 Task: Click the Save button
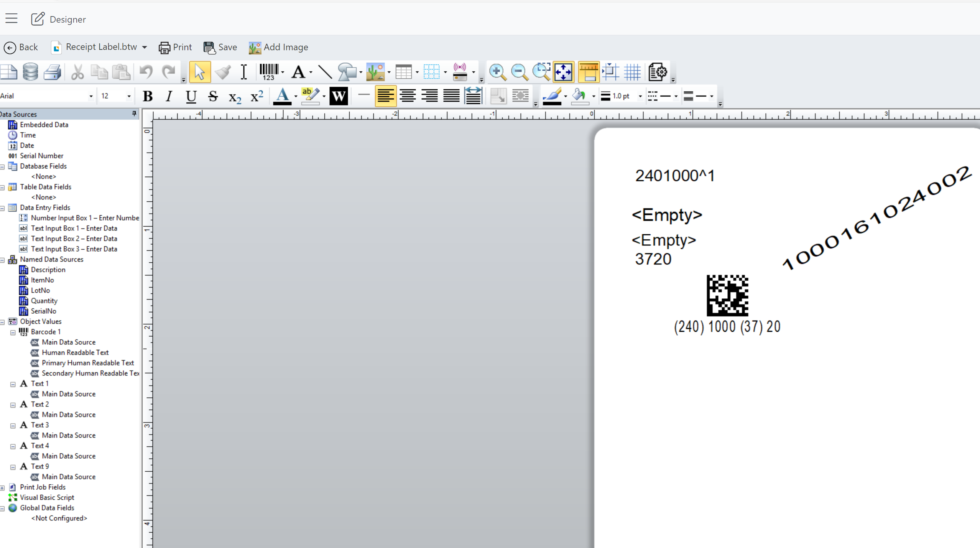click(220, 47)
